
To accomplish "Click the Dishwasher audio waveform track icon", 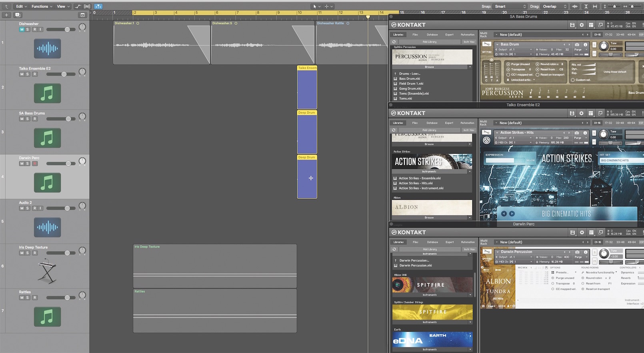I will (x=47, y=49).
